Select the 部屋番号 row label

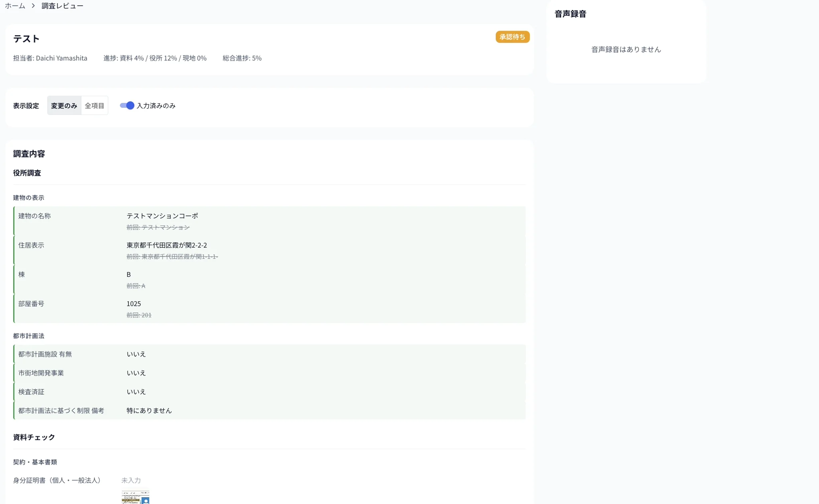coord(31,304)
